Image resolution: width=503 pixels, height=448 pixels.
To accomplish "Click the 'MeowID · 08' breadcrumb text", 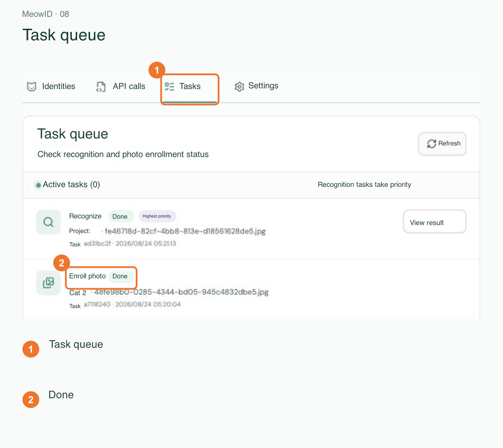I will click(x=46, y=14).
